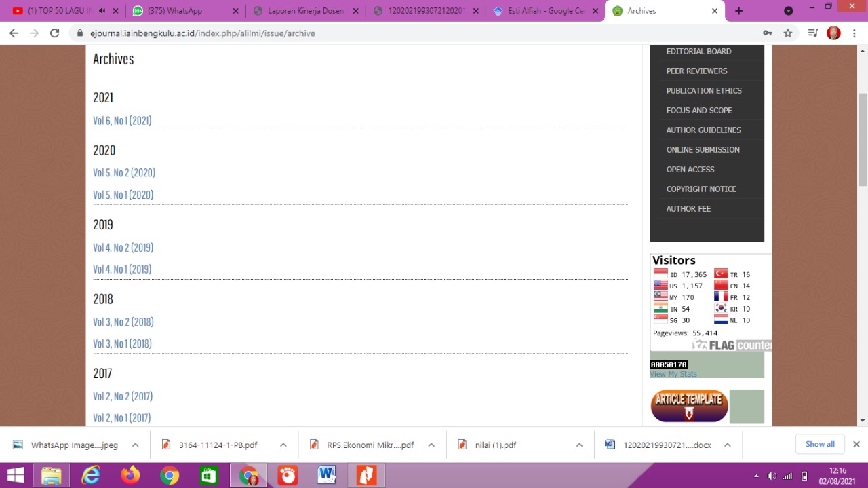Show hidden system tray icons

coord(757,476)
